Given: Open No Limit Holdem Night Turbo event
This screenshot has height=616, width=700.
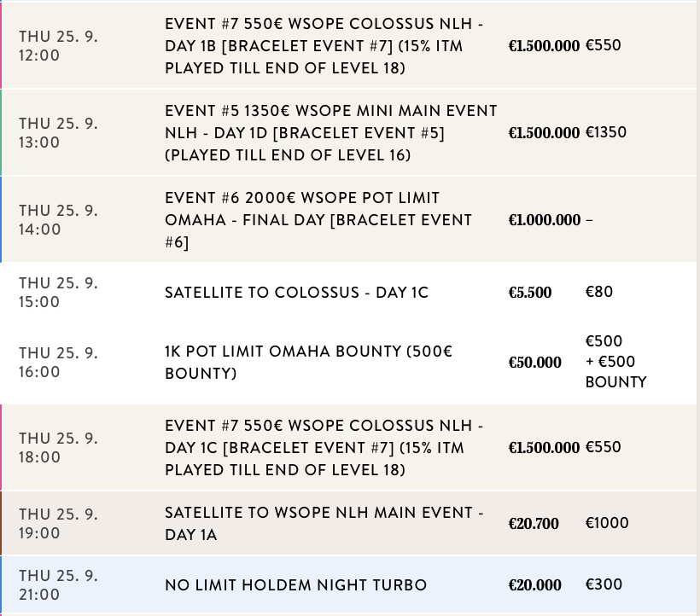Looking at the screenshot, I should click(x=295, y=585).
